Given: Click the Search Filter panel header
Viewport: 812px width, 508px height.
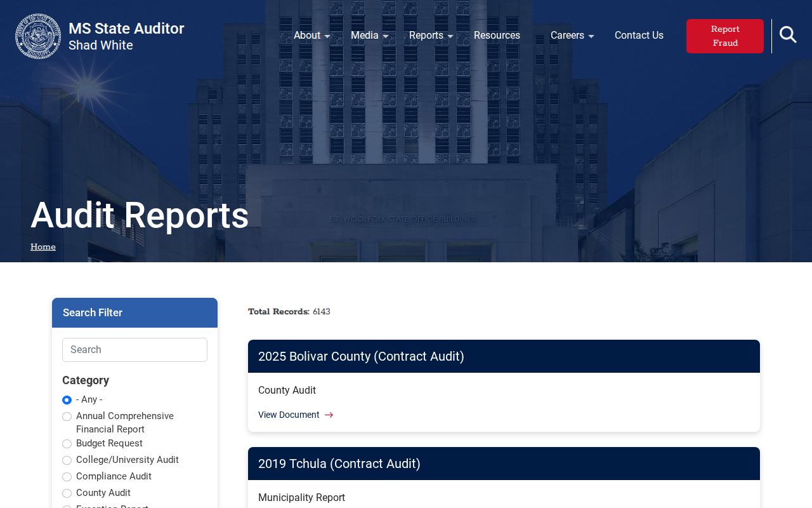Looking at the screenshot, I should [x=134, y=312].
